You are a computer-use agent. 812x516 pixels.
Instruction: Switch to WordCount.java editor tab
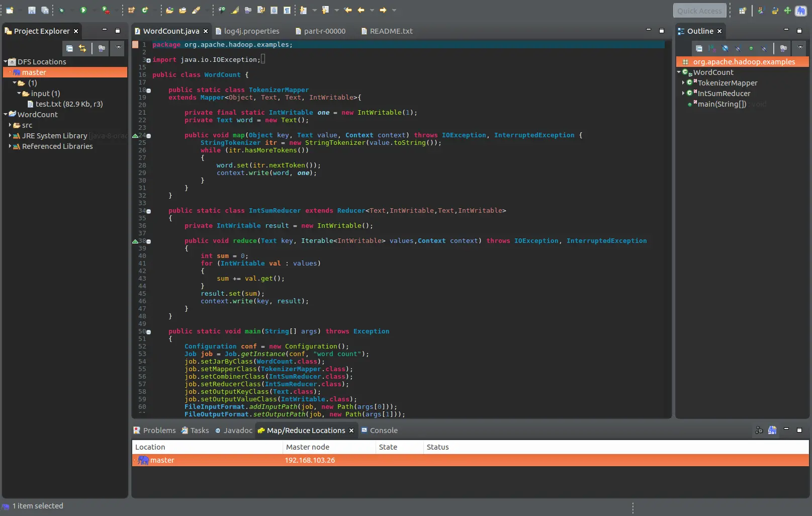(171, 31)
